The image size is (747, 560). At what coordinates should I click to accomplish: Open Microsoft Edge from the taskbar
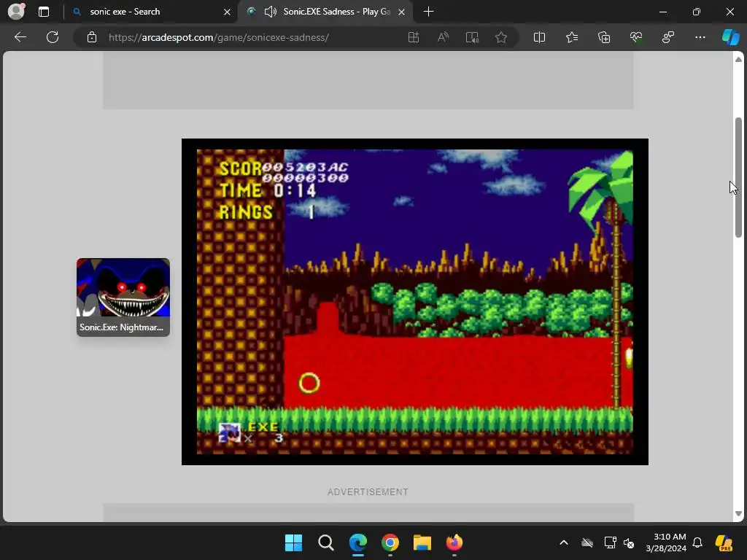357,542
